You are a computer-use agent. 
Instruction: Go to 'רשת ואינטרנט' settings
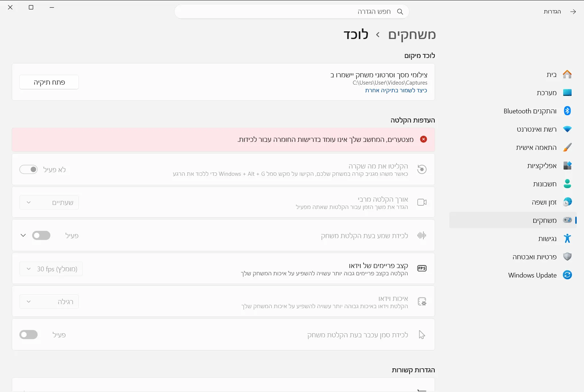click(x=513, y=129)
